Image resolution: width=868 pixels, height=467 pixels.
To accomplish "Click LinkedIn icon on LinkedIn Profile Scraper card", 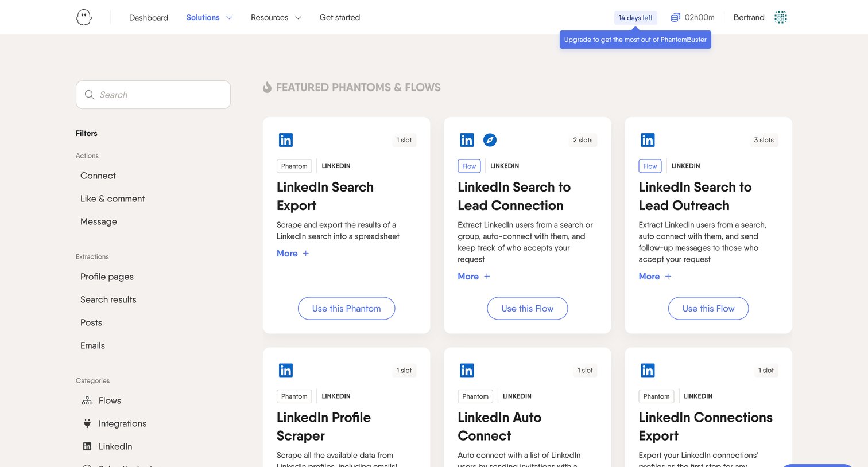I will point(286,371).
